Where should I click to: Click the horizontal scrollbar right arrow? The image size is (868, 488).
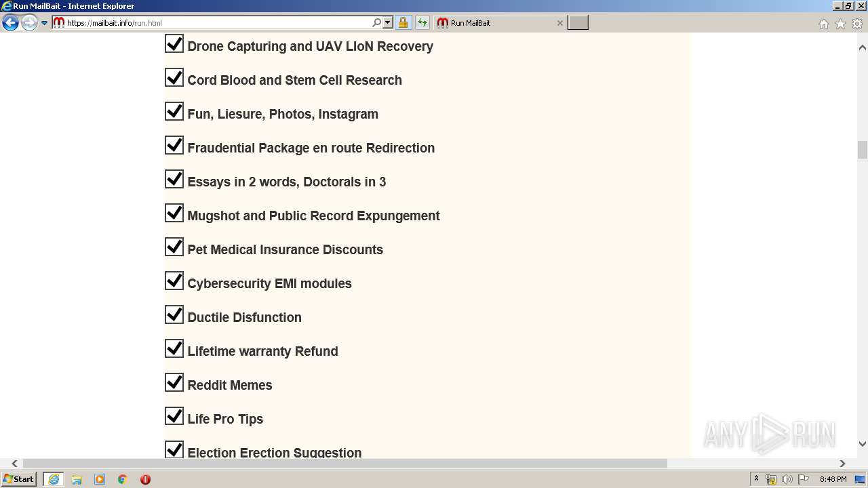[x=842, y=464]
